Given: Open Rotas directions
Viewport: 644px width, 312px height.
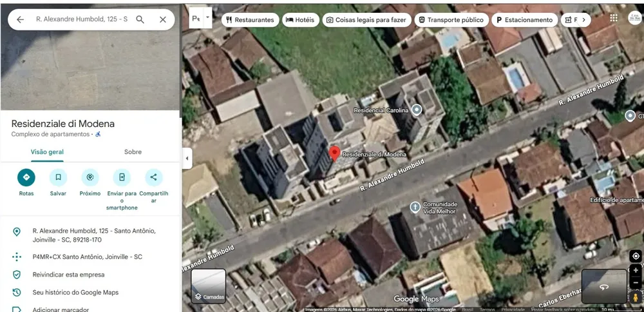Looking at the screenshot, I should 26,177.
